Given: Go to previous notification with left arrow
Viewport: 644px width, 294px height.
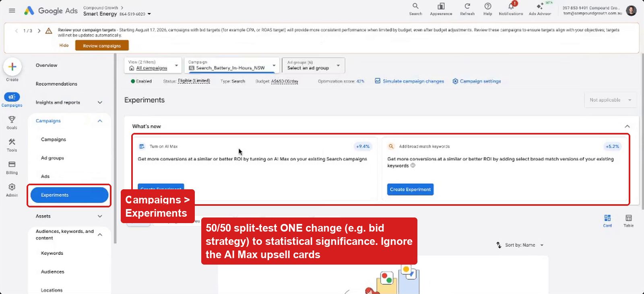Looking at the screenshot, I should (x=17, y=31).
